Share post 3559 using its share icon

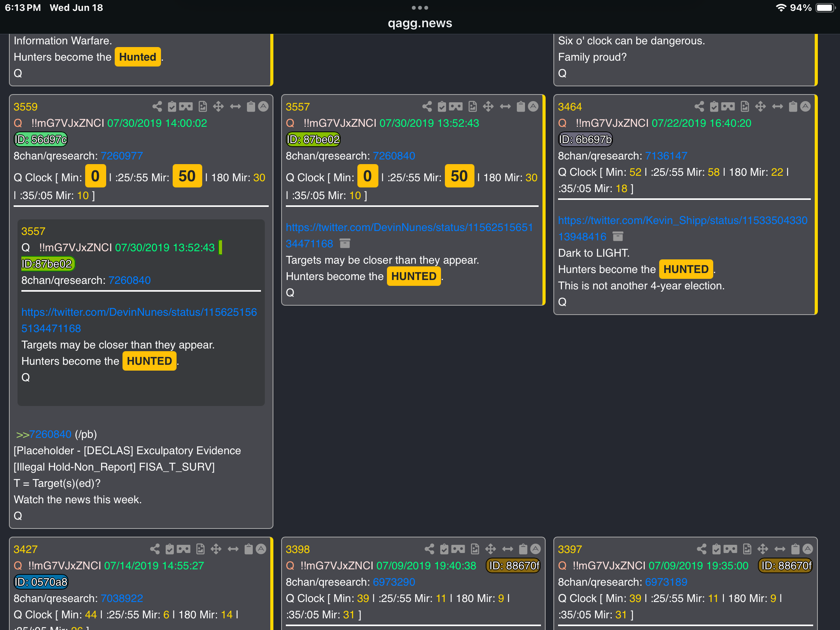[x=157, y=107]
